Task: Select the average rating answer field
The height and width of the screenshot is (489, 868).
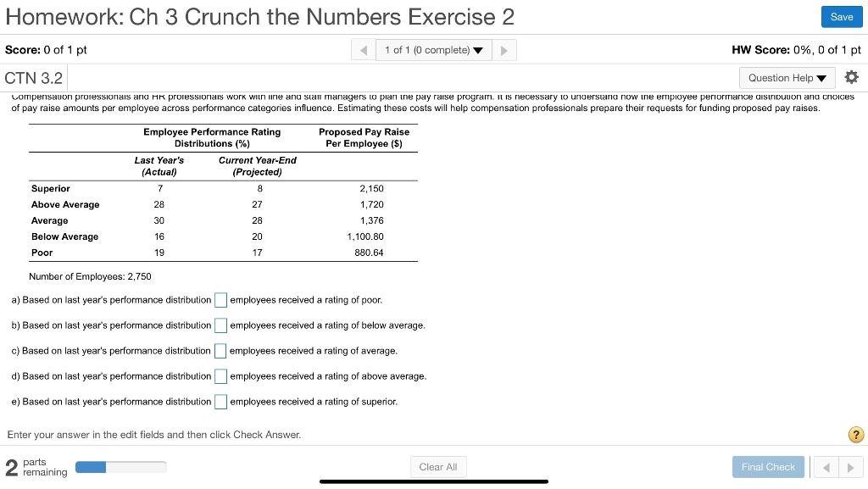Action: click(x=220, y=350)
